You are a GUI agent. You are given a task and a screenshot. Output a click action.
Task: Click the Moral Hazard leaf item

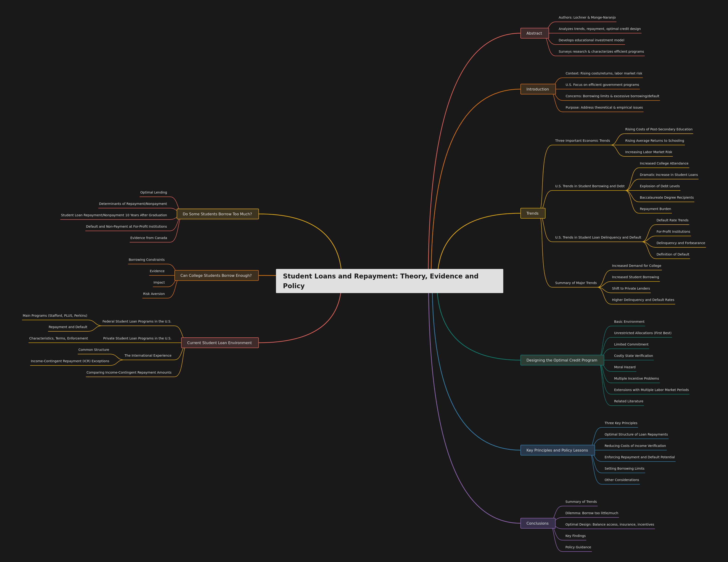pos(625,367)
